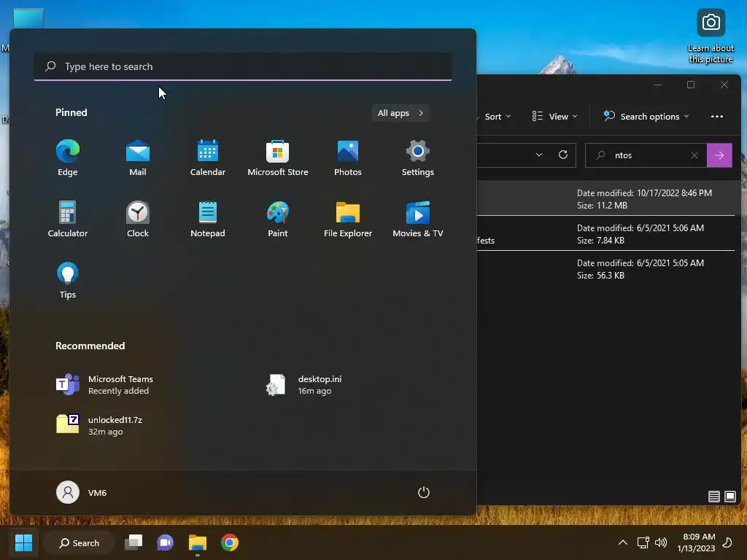
Task: Switch Explorer to large thumbnails layout
Action: tap(729, 497)
